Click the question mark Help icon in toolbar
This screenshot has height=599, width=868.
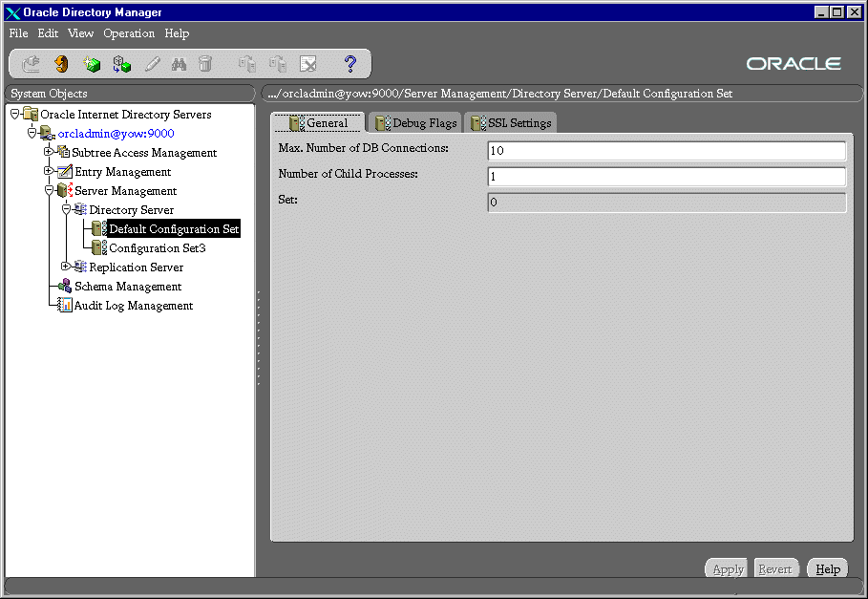pyautogui.click(x=349, y=65)
